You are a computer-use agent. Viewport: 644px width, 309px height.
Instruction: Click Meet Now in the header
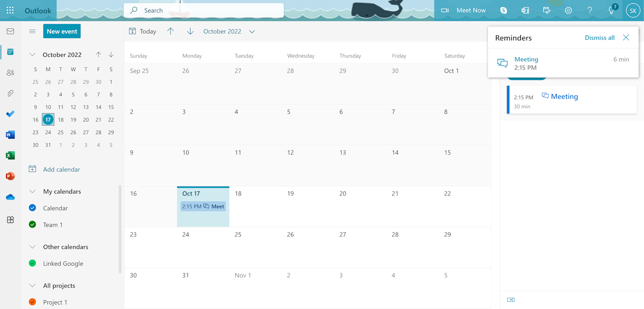click(463, 10)
